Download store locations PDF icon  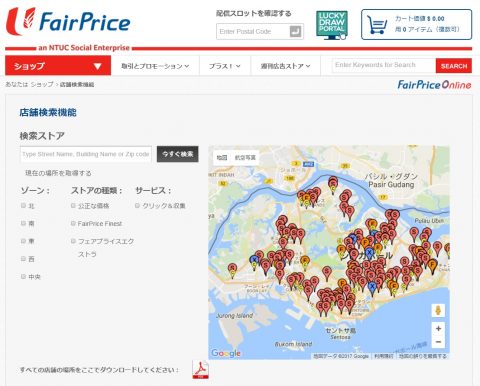coord(201,369)
